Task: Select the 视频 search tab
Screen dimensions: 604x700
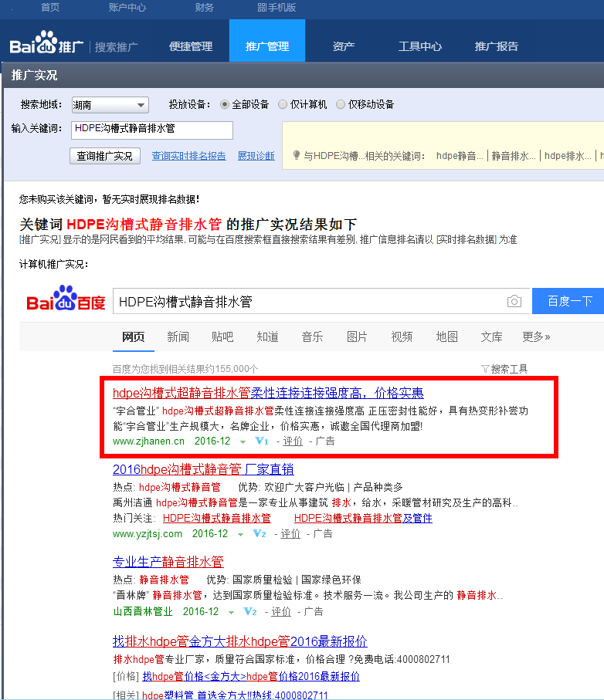Action: click(x=402, y=336)
